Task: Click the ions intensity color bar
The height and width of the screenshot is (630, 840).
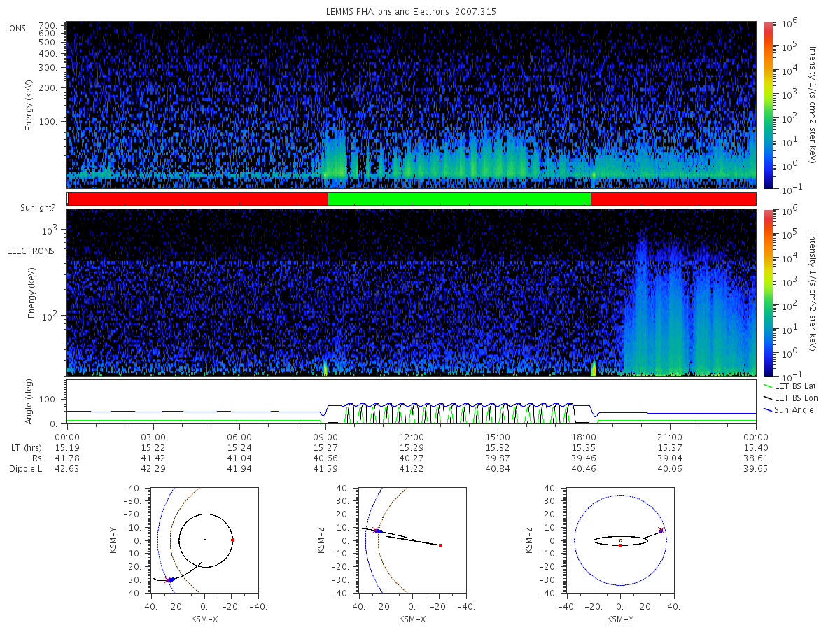Action: tap(768, 105)
